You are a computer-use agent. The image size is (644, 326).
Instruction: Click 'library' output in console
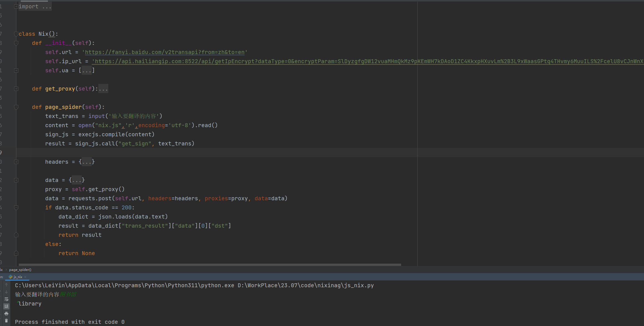(x=30, y=304)
